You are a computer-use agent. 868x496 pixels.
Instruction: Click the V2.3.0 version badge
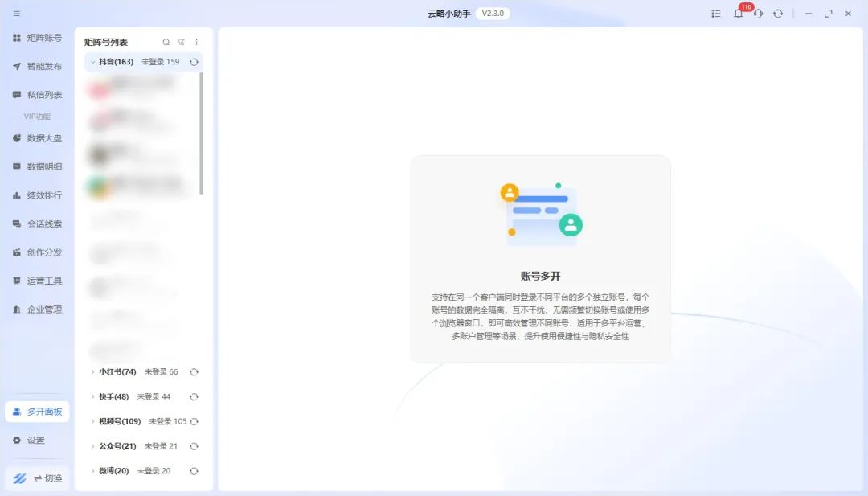click(493, 14)
